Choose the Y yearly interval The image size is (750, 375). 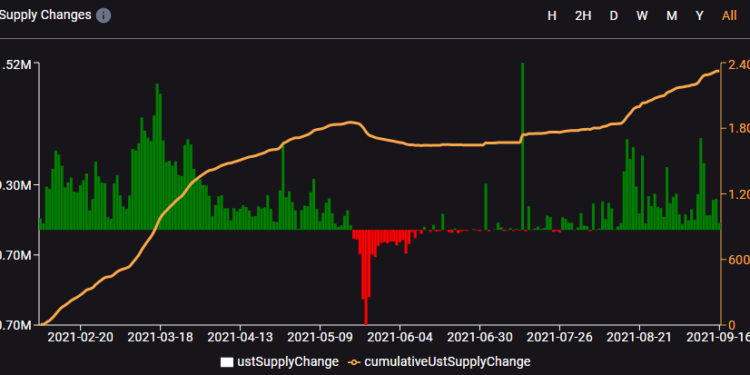point(699,16)
